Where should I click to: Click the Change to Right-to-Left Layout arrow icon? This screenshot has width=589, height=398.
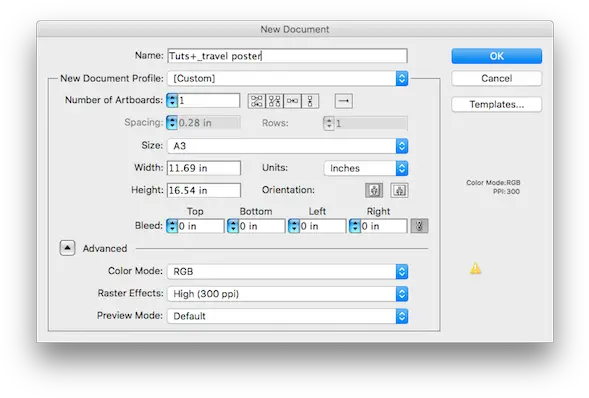pyautogui.click(x=344, y=101)
